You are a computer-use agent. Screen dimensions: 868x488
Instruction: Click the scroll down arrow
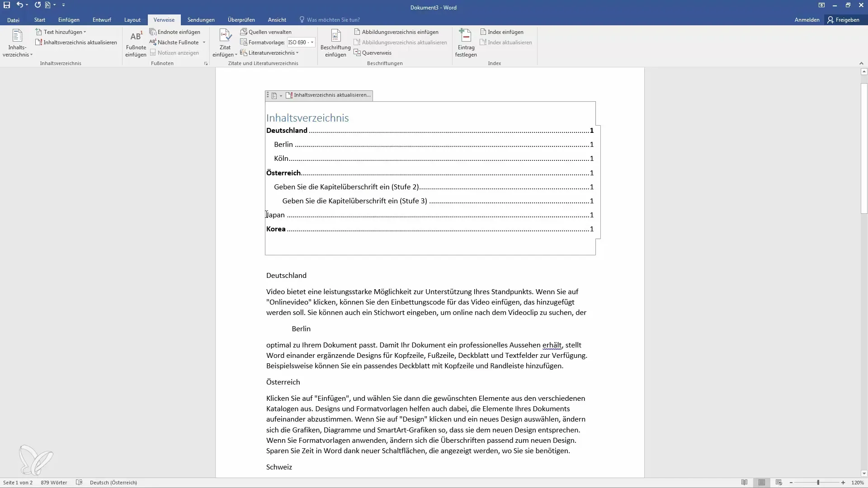click(864, 474)
